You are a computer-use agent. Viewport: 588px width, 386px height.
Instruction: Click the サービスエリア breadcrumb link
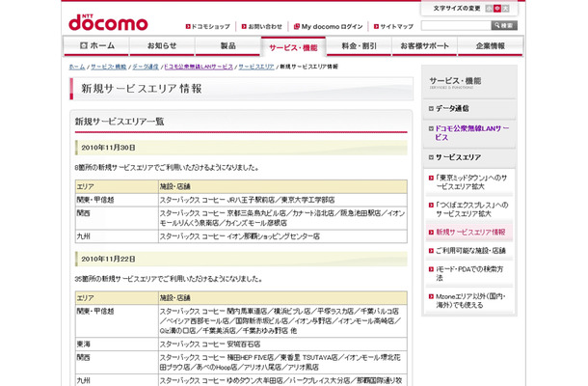click(256, 67)
